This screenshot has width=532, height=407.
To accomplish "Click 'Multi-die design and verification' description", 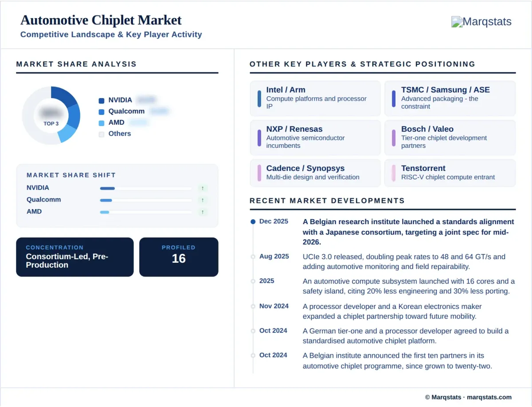I will tap(313, 177).
